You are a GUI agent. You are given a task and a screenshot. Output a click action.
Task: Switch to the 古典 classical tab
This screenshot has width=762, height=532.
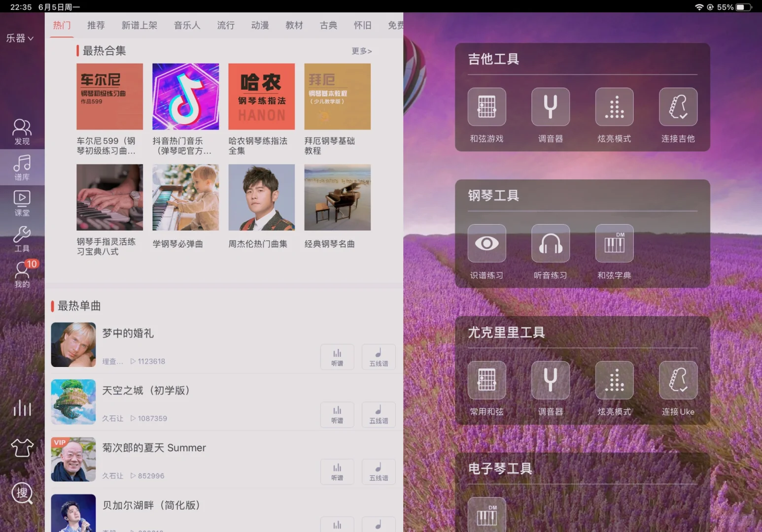(328, 25)
